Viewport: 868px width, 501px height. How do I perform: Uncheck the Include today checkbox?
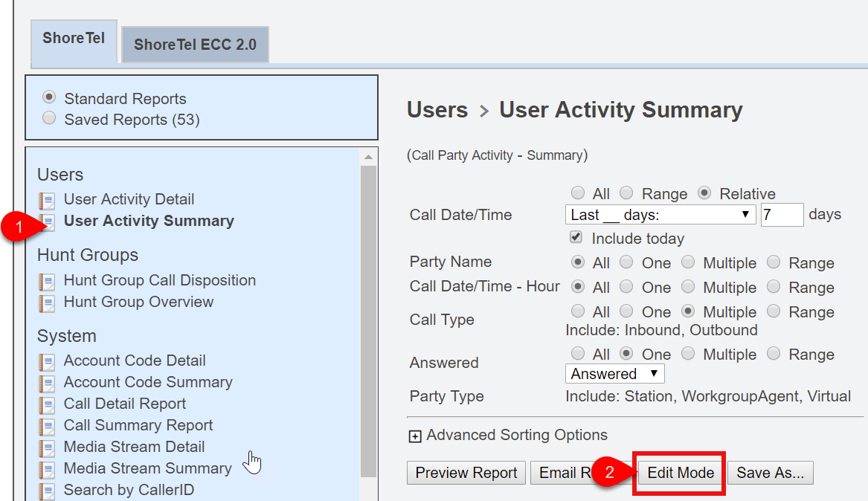[x=576, y=238]
